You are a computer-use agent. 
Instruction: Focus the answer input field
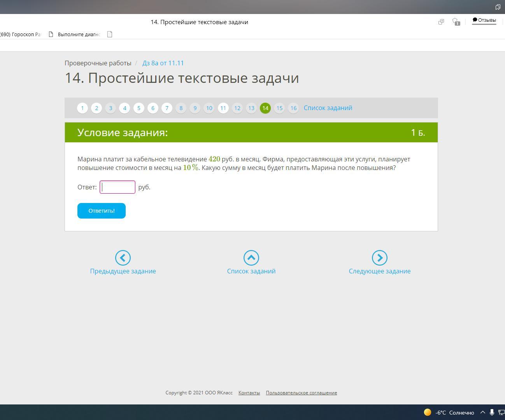pyautogui.click(x=117, y=187)
